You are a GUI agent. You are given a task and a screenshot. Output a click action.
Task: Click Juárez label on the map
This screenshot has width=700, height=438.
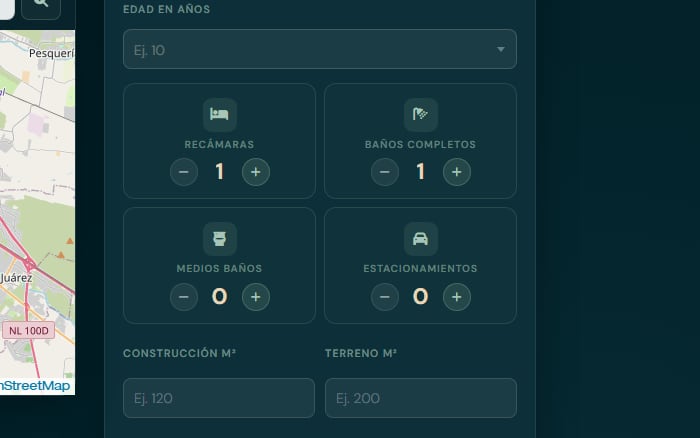(x=16, y=278)
